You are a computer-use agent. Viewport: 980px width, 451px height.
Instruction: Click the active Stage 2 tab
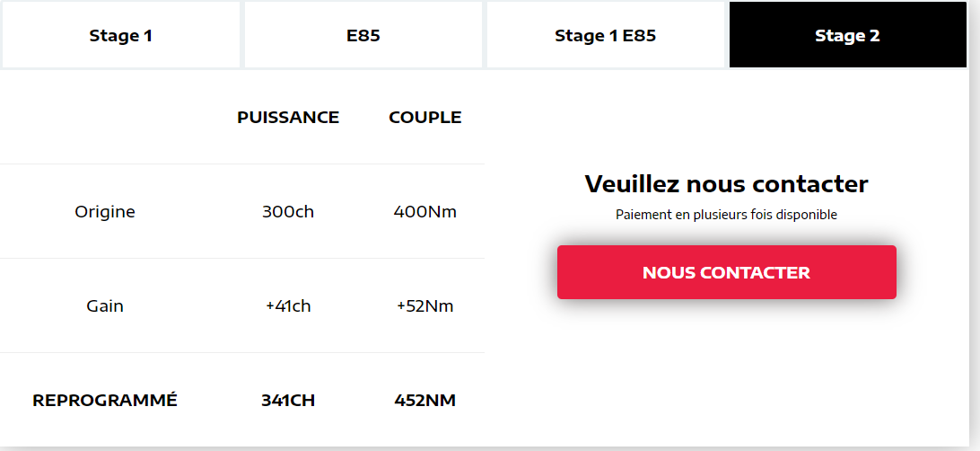click(847, 36)
